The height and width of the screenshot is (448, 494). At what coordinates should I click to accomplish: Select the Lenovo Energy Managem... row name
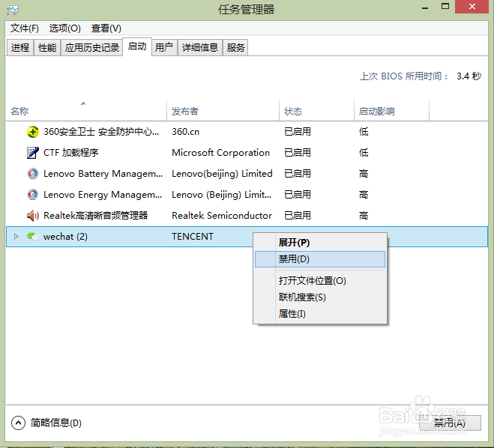click(103, 195)
